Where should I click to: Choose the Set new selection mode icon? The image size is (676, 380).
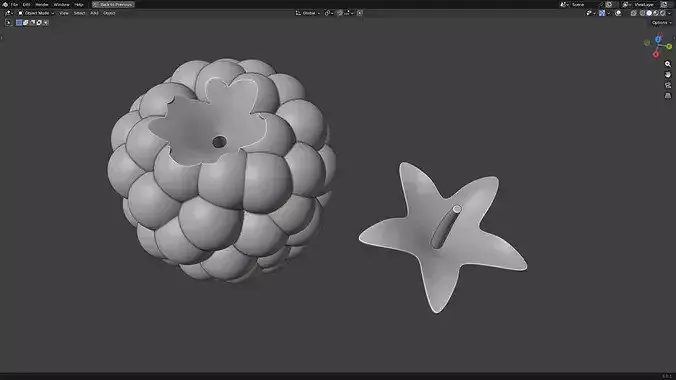click(19, 22)
